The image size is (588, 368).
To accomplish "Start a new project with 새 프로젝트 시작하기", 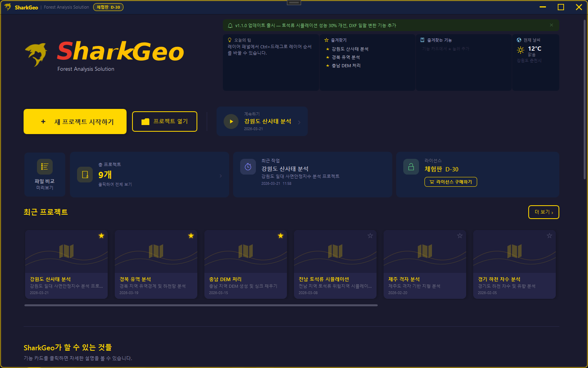I will 75,121.
